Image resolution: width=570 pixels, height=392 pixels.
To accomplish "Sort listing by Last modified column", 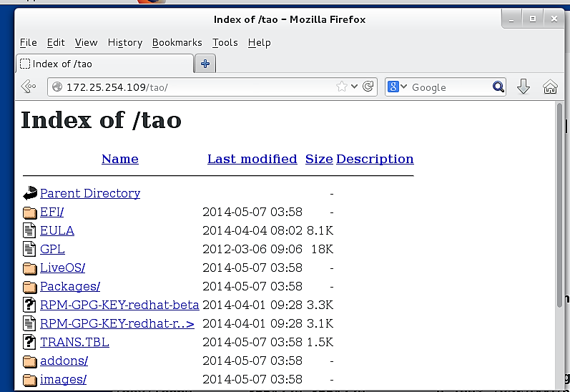I will (252, 159).
